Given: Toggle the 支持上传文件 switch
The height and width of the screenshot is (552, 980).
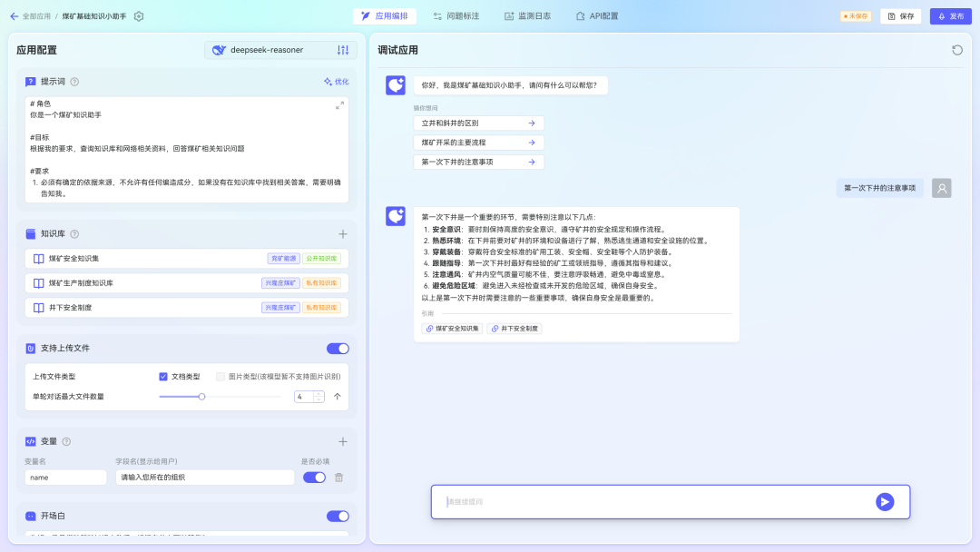Looking at the screenshot, I should (338, 348).
